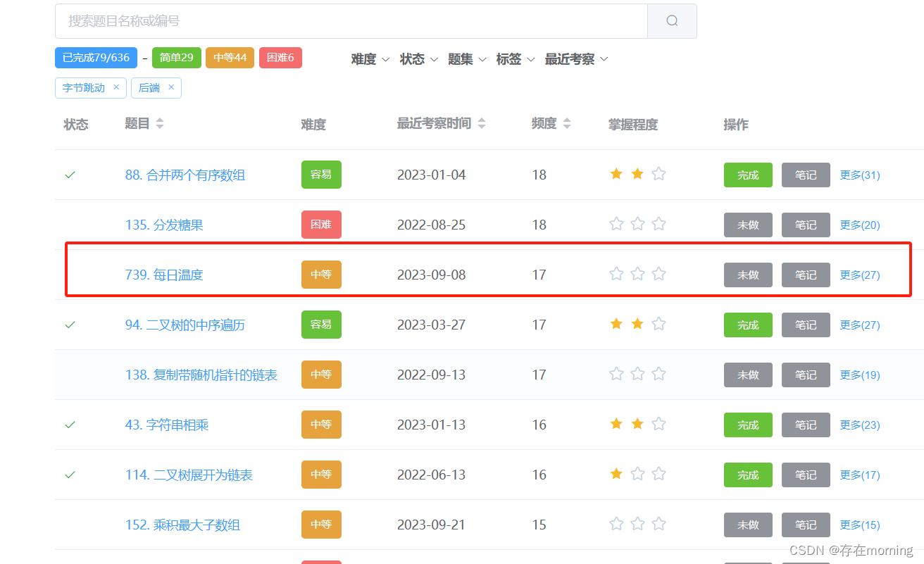Remove the 后端 filter tag

tap(171, 87)
